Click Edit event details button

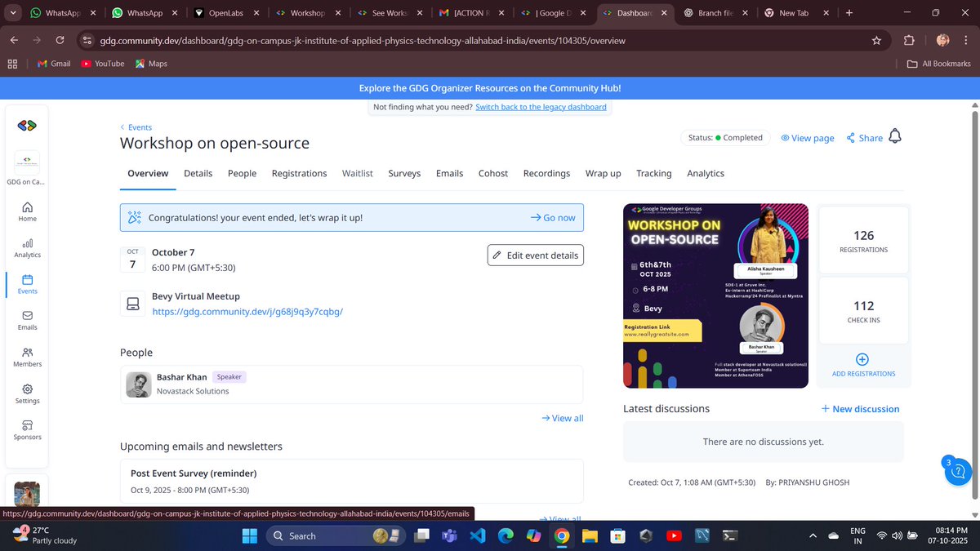pos(536,255)
